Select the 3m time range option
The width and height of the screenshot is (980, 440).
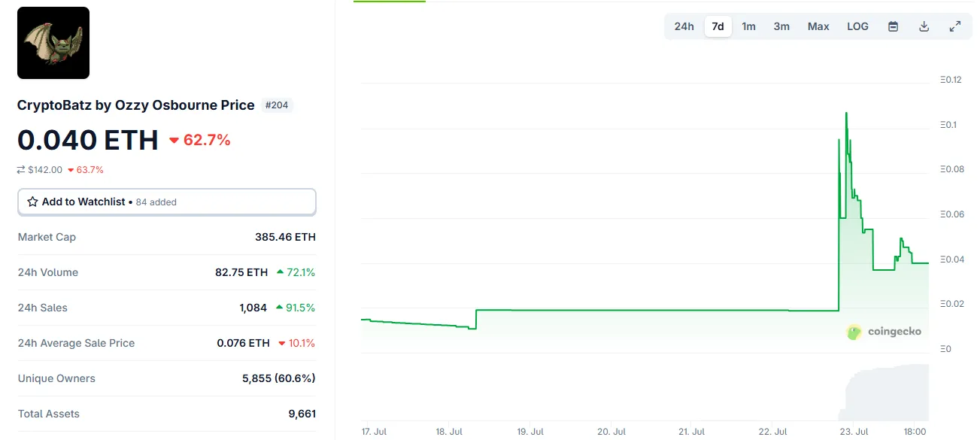click(x=781, y=26)
